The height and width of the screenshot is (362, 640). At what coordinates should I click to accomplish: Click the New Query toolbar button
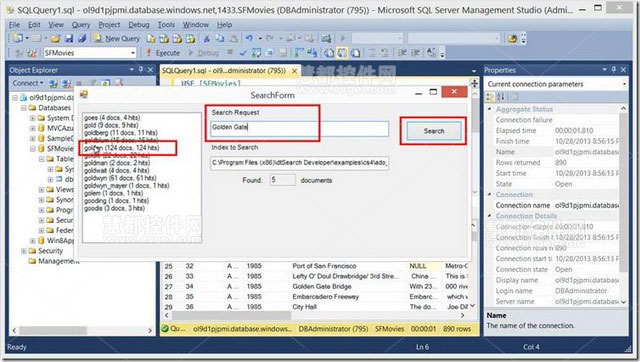[117, 38]
